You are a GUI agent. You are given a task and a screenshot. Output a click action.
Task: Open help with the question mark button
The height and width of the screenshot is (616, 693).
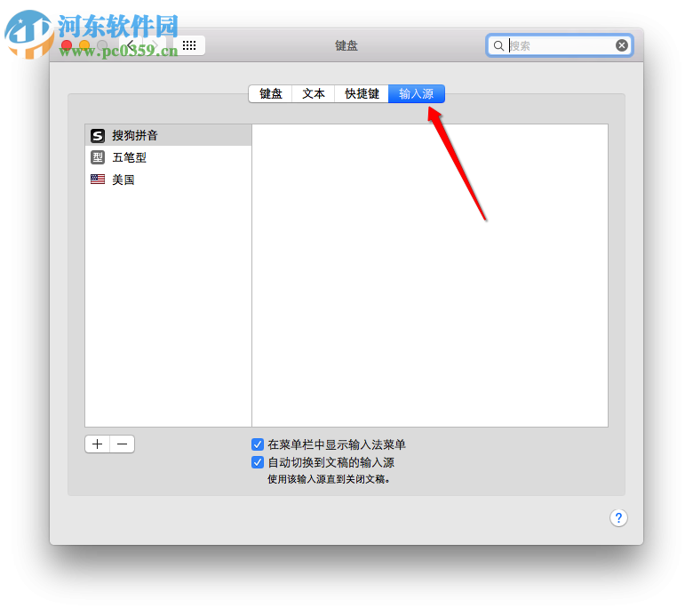[x=618, y=517]
